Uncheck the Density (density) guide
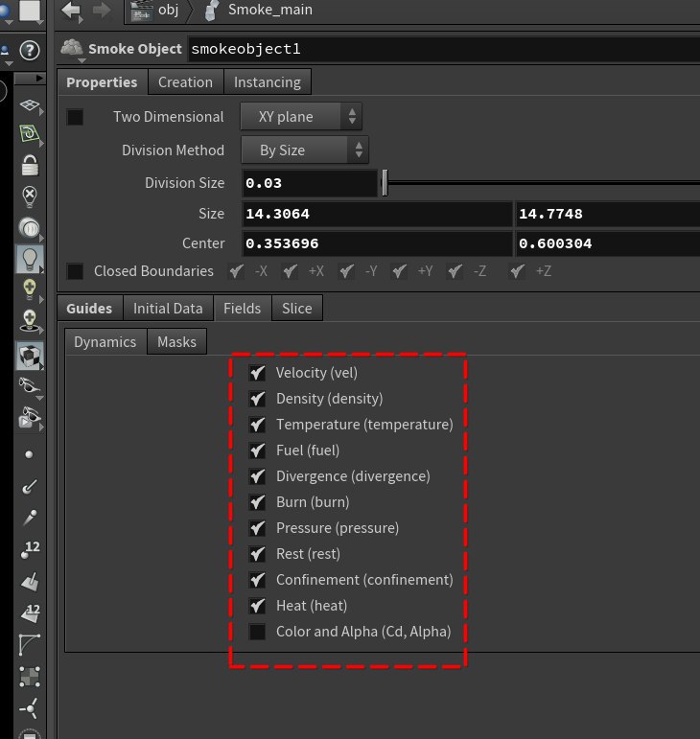 point(257,399)
